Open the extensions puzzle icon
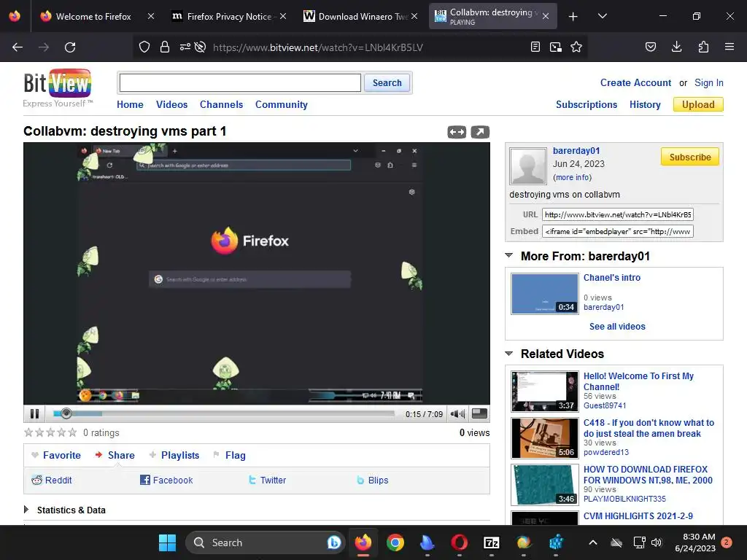747x560 pixels. click(x=703, y=47)
